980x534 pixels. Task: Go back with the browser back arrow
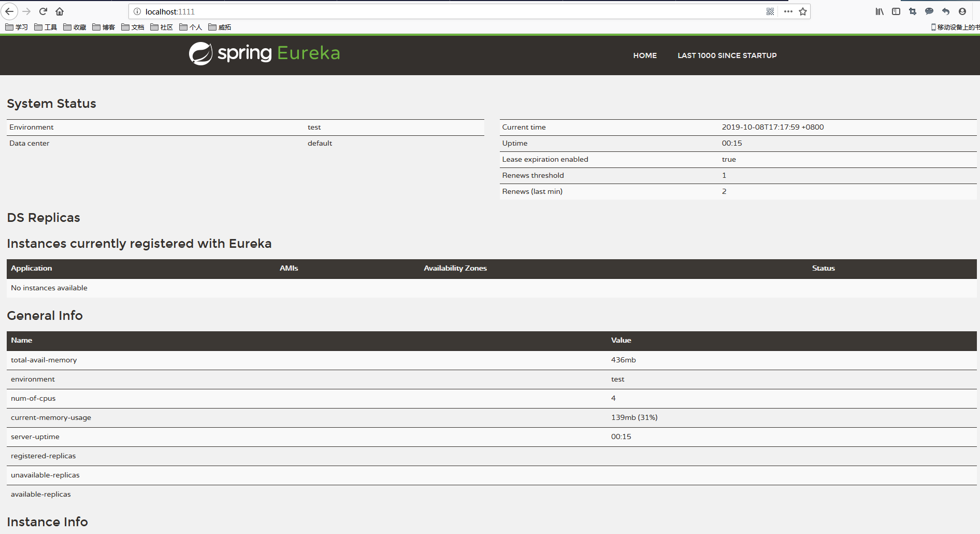(x=9, y=11)
